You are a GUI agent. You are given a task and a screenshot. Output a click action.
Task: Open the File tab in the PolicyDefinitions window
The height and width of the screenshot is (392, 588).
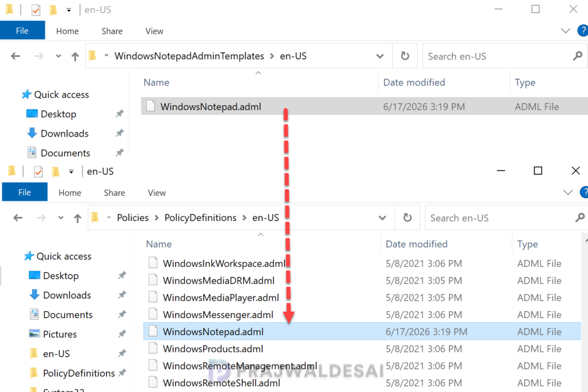pyautogui.click(x=24, y=192)
